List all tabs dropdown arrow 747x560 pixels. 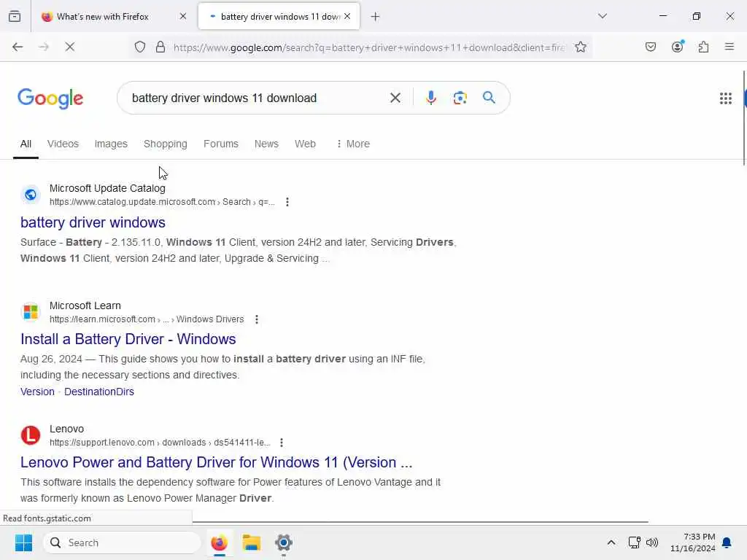coord(602,17)
